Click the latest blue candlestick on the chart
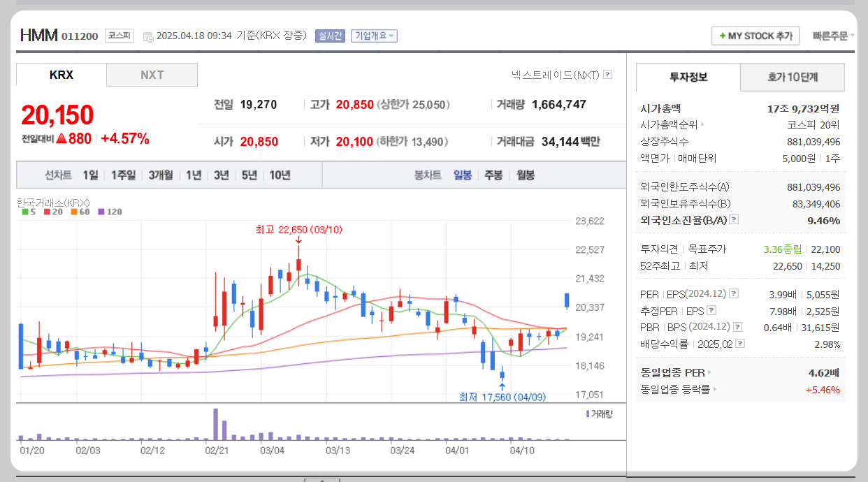868x482 pixels. pyautogui.click(x=567, y=301)
